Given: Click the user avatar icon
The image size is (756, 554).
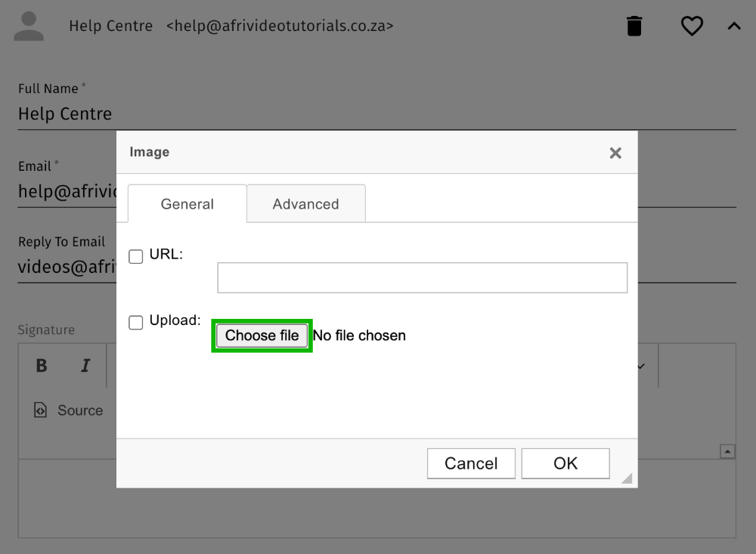Looking at the screenshot, I should (x=29, y=26).
